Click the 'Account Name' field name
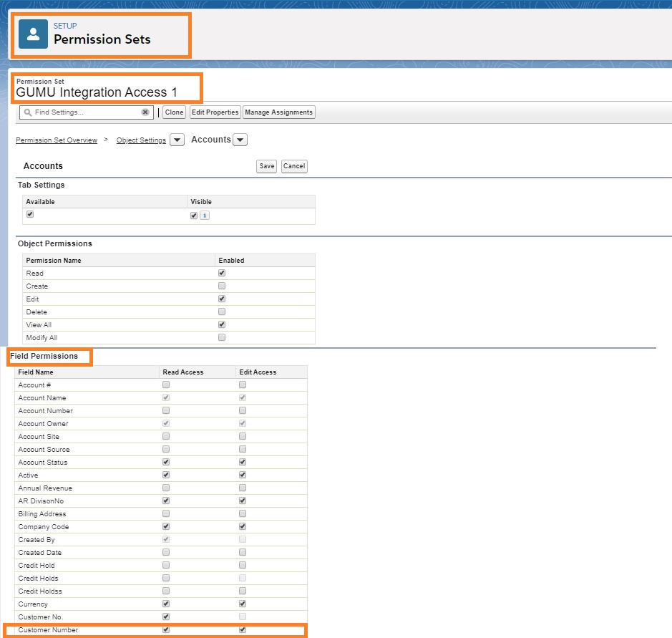Viewport: 672px width, 638px height. click(x=42, y=398)
